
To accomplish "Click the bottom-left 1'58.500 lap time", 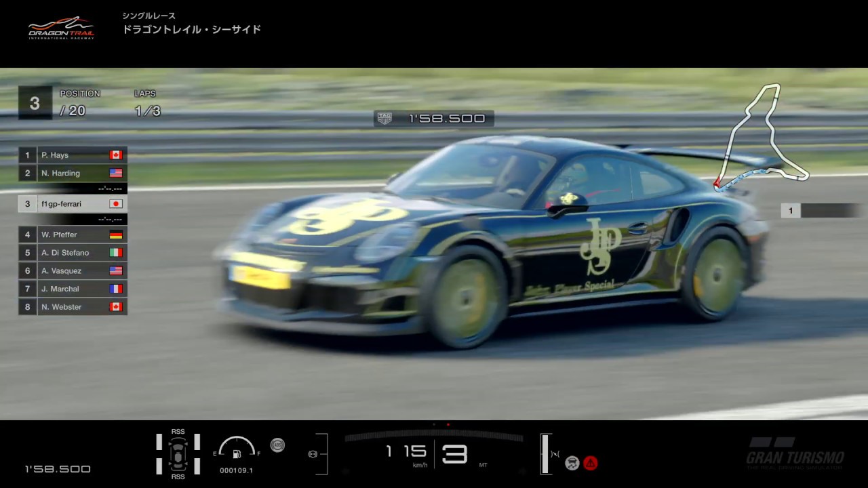I will click(58, 469).
